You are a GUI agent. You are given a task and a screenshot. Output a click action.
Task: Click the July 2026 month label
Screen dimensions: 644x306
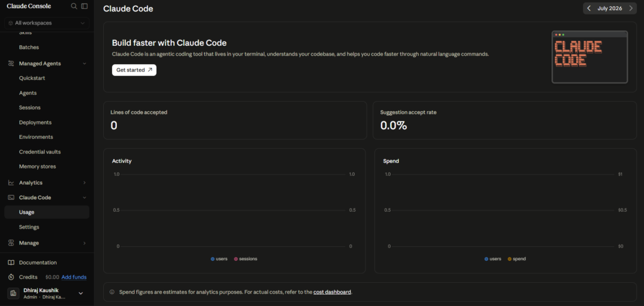click(610, 8)
